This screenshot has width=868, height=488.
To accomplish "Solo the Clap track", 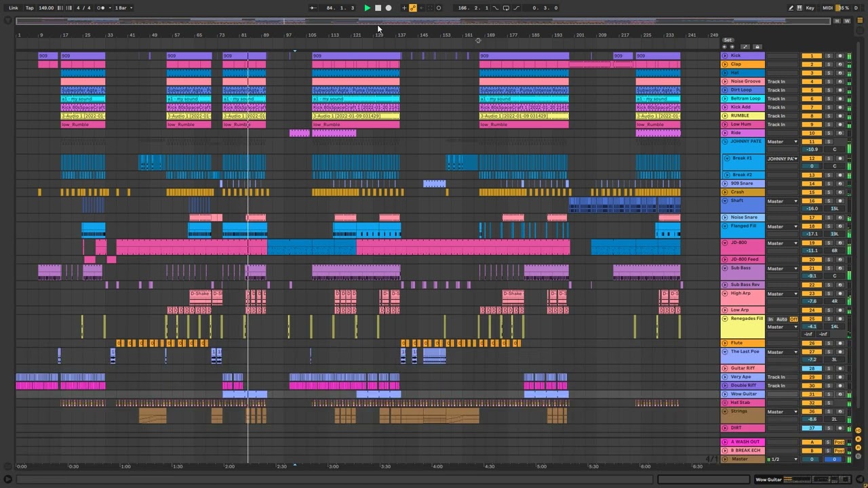I will pos(829,64).
